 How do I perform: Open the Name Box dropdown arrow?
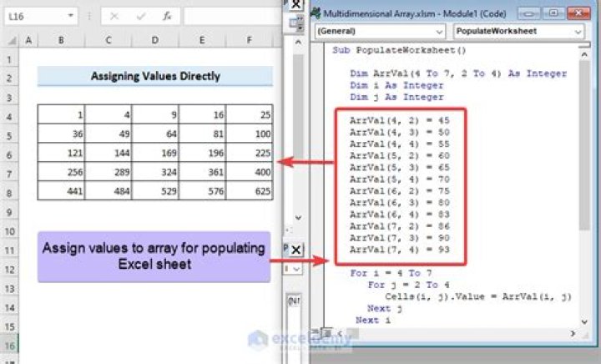(70, 16)
